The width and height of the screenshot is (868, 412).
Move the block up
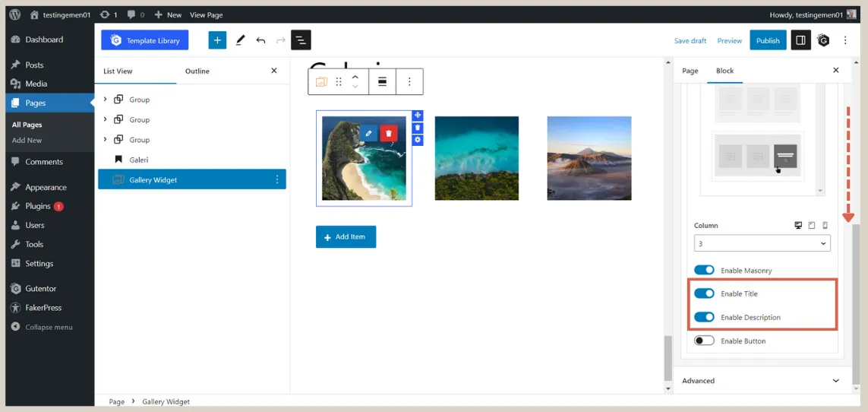point(355,77)
